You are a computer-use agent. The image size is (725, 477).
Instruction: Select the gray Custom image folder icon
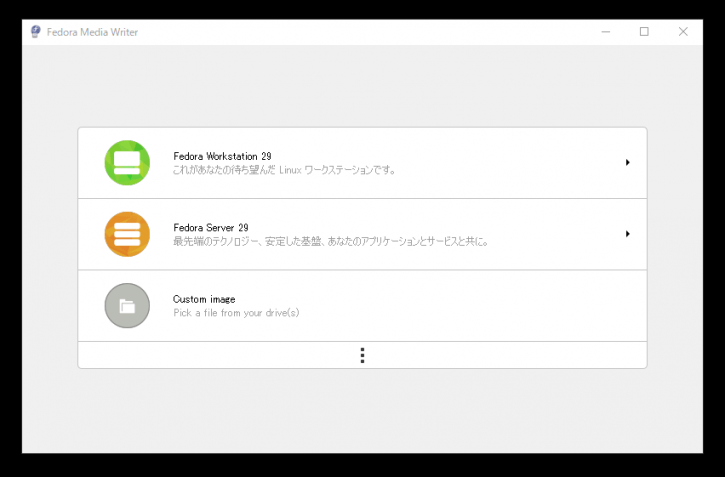(127, 306)
